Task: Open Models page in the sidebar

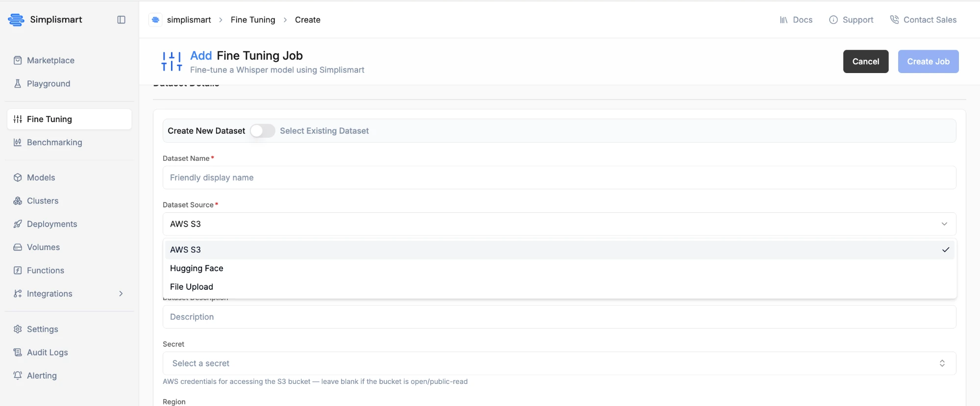Action: [69, 178]
